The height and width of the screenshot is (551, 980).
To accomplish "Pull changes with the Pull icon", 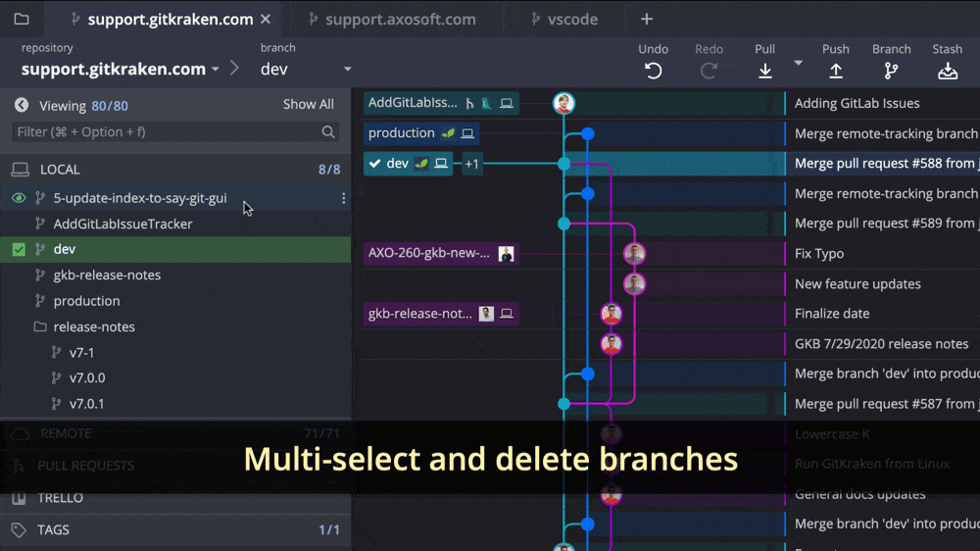I will 765,71.
